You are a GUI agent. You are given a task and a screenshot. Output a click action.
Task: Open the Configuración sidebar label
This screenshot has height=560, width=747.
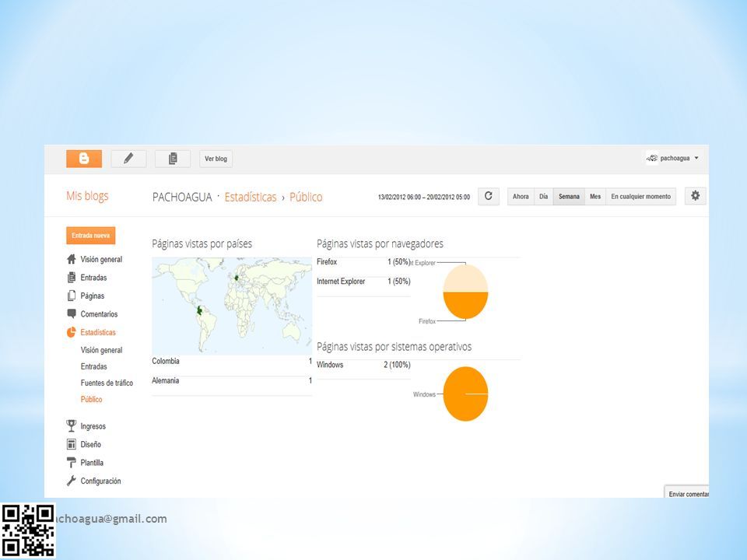pyautogui.click(x=100, y=481)
